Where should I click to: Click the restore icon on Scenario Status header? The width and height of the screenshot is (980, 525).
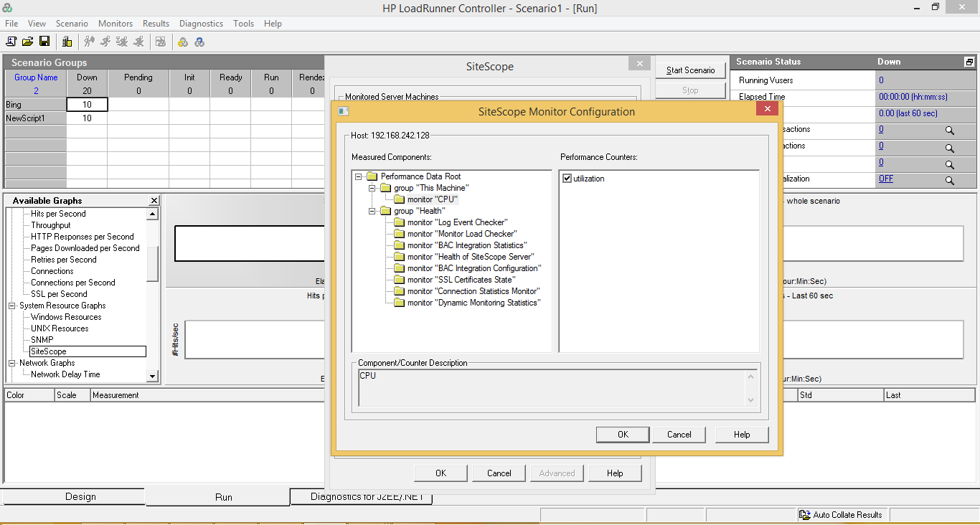[x=969, y=62]
